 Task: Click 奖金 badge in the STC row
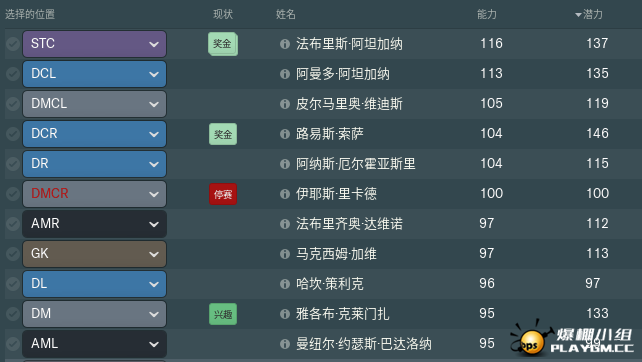click(223, 44)
